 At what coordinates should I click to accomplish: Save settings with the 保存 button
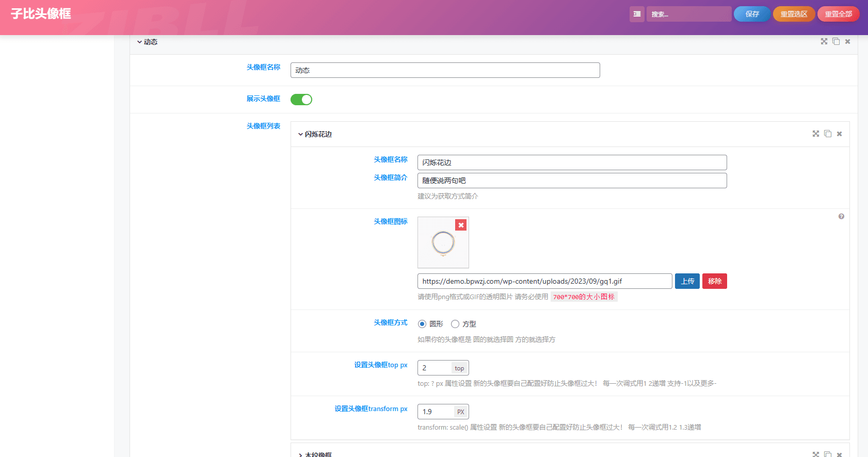[752, 14]
